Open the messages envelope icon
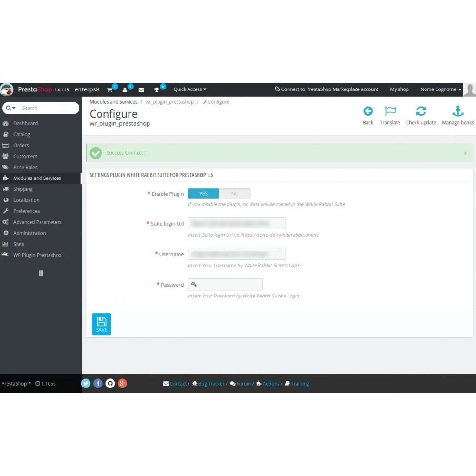This screenshot has height=476, width=476. (141, 90)
